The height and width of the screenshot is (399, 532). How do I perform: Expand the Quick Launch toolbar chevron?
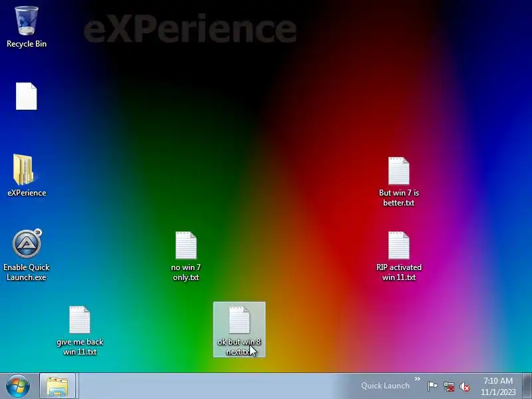pos(418,378)
